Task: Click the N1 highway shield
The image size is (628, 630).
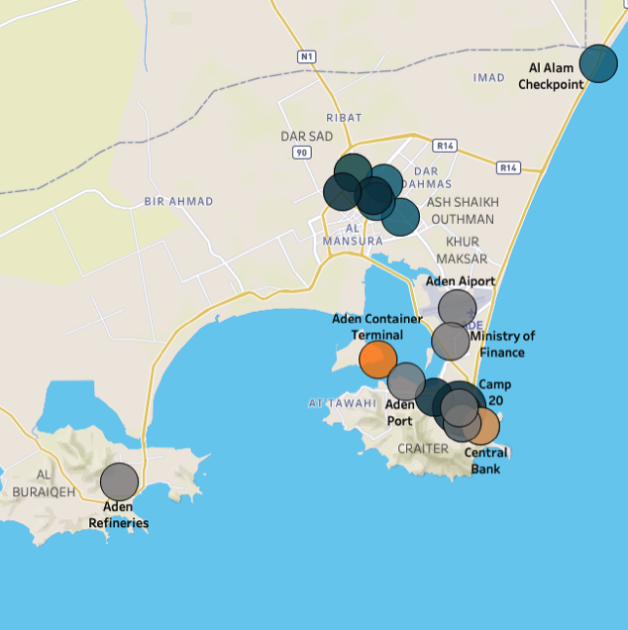Action: (305, 57)
